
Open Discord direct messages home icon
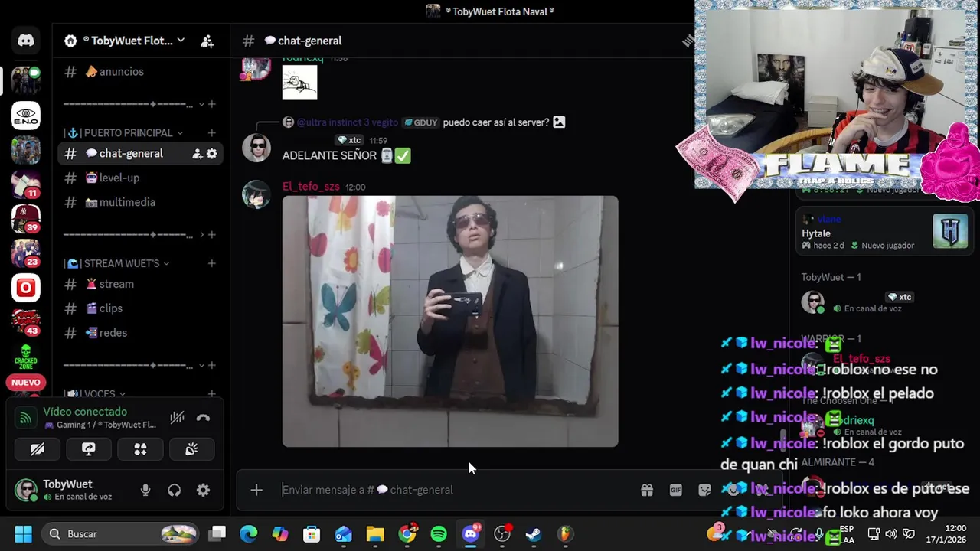[x=26, y=41]
